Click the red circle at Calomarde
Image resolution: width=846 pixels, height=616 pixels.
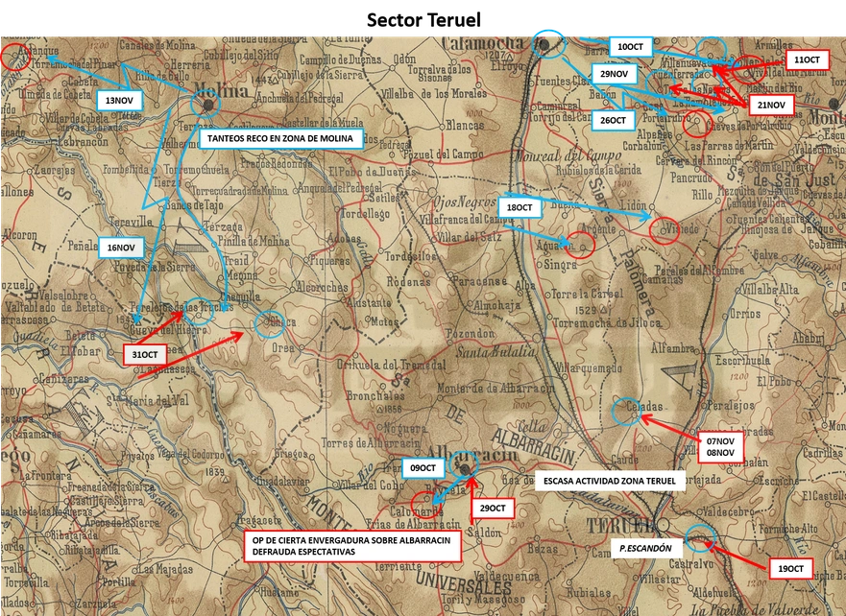[x=426, y=505]
